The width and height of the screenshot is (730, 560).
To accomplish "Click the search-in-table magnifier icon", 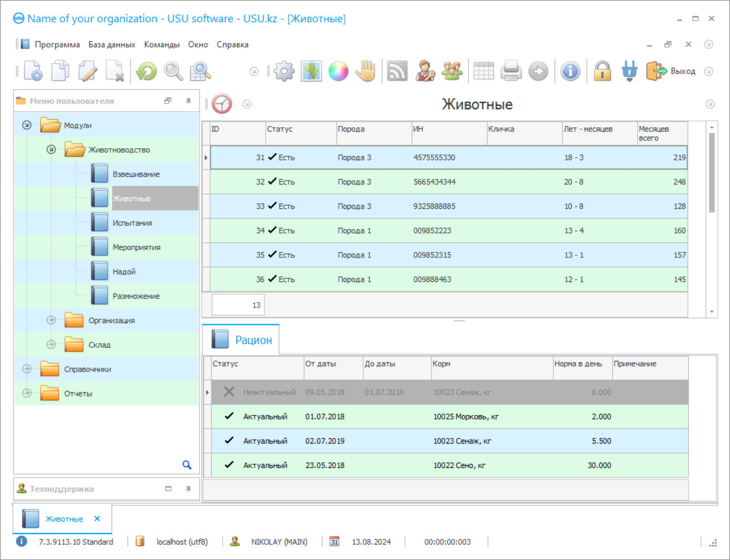I will pos(201,71).
